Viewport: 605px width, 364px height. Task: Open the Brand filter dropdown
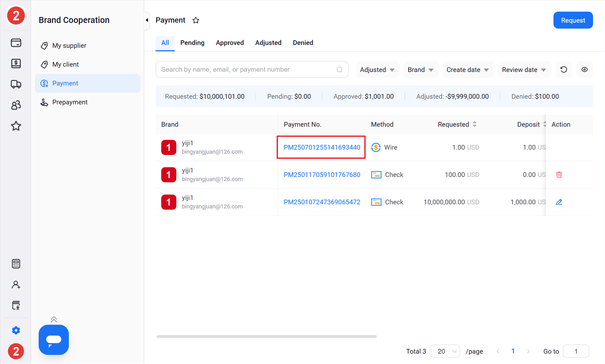[x=421, y=70]
